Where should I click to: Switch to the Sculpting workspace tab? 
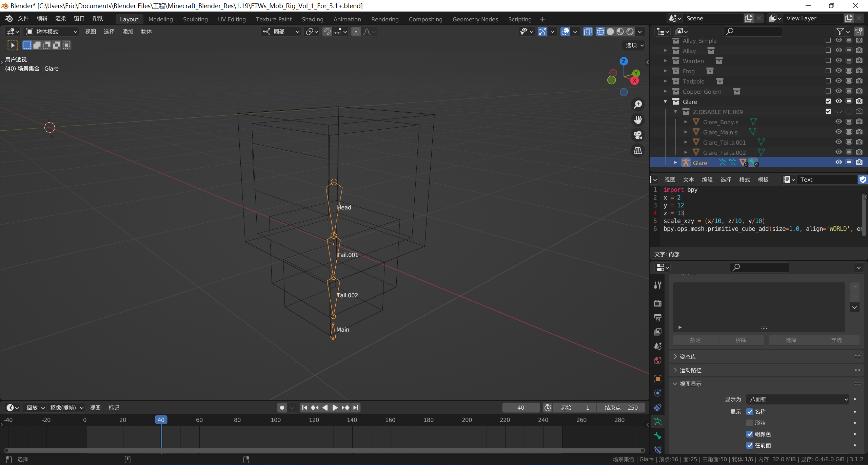pyautogui.click(x=195, y=19)
